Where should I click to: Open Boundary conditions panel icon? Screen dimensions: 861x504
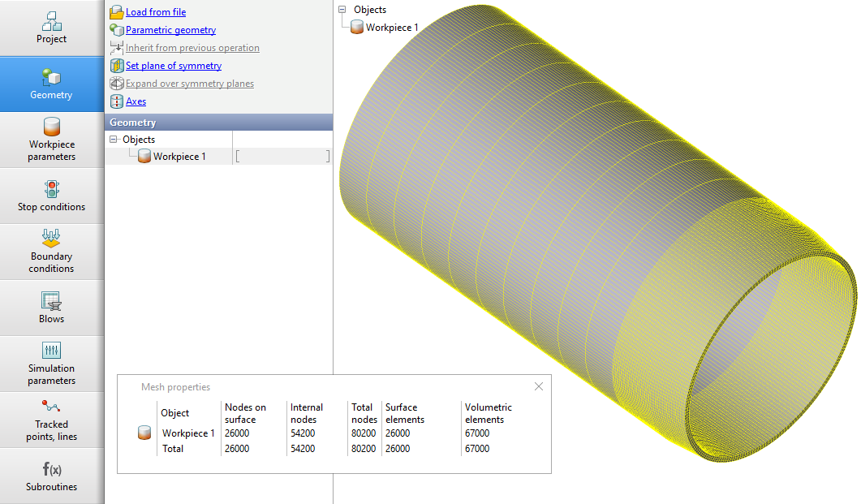(52, 239)
